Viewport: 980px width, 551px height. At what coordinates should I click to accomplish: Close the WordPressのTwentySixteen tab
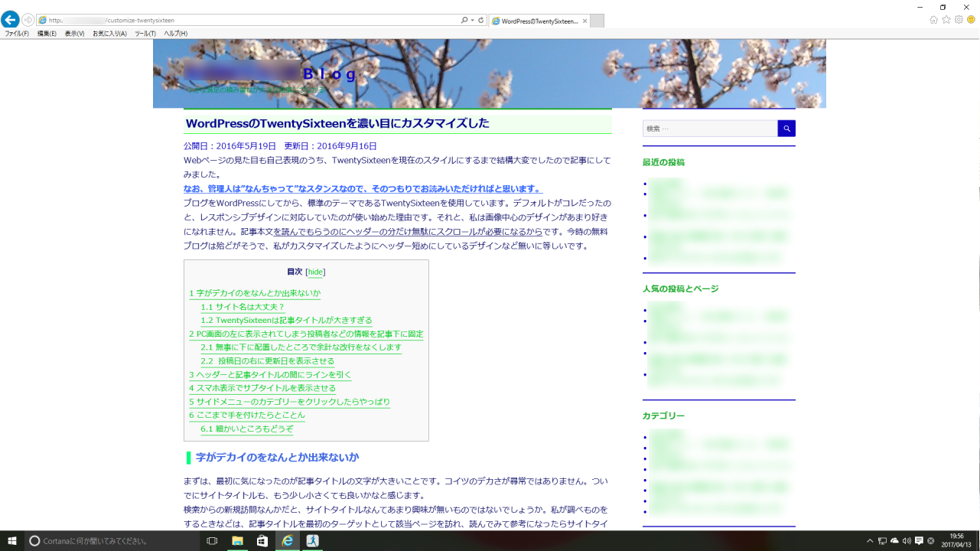(585, 21)
